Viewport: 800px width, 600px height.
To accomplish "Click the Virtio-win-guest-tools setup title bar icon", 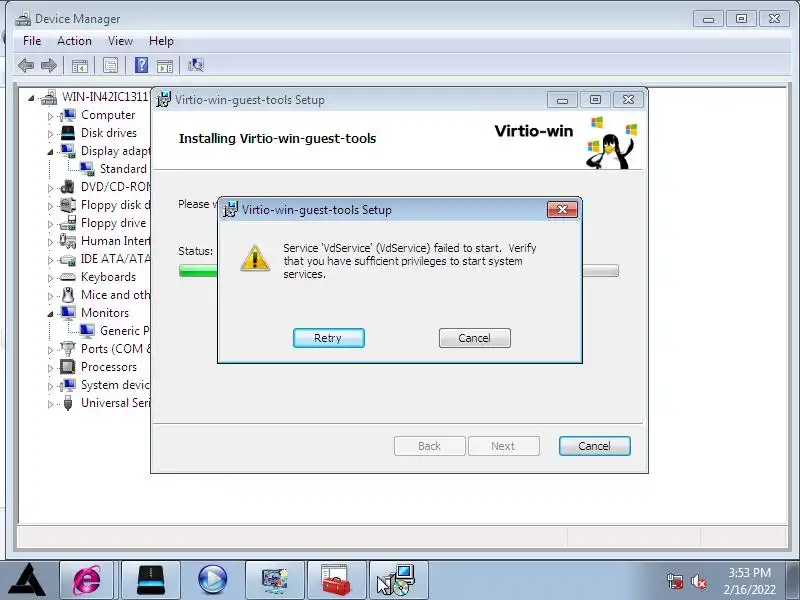I will point(163,99).
